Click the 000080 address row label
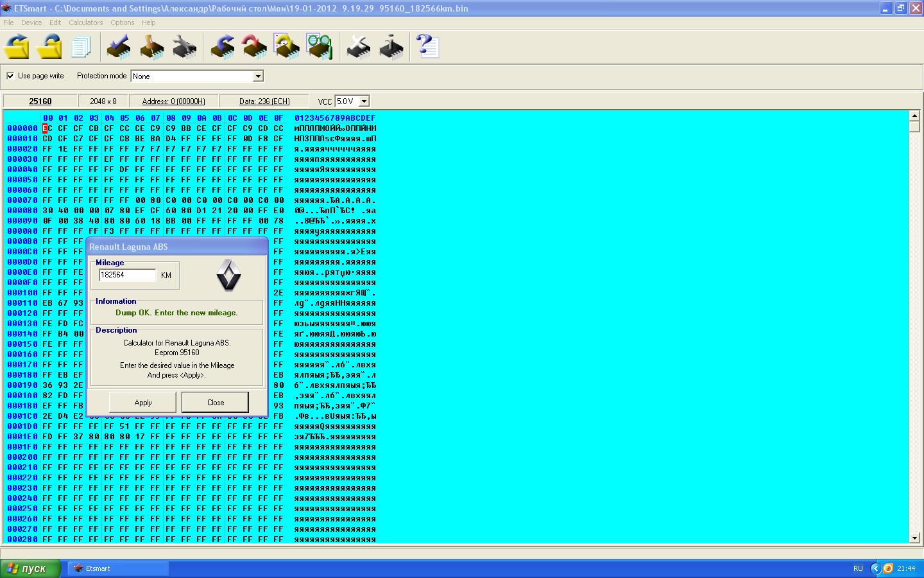Viewport: 924px width, 578px height. point(22,211)
